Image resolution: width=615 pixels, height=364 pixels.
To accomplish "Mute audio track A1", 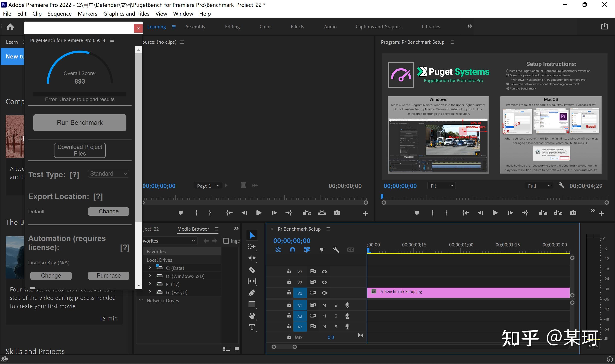I will (324, 305).
